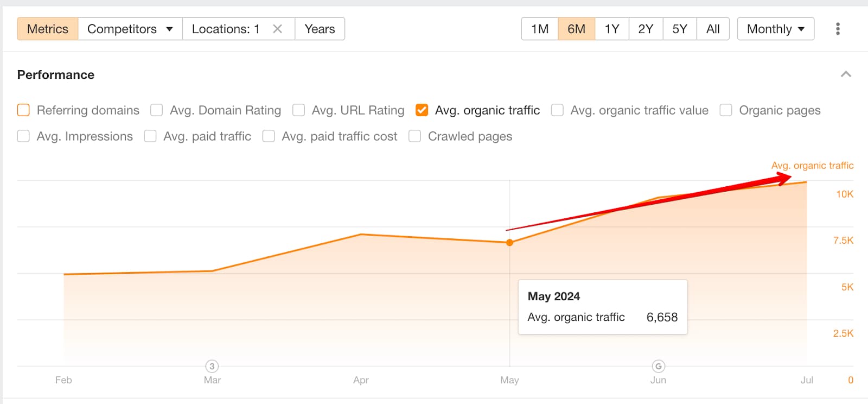The image size is (868, 404).
Task: Show All time range data
Action: pos(713,29)
